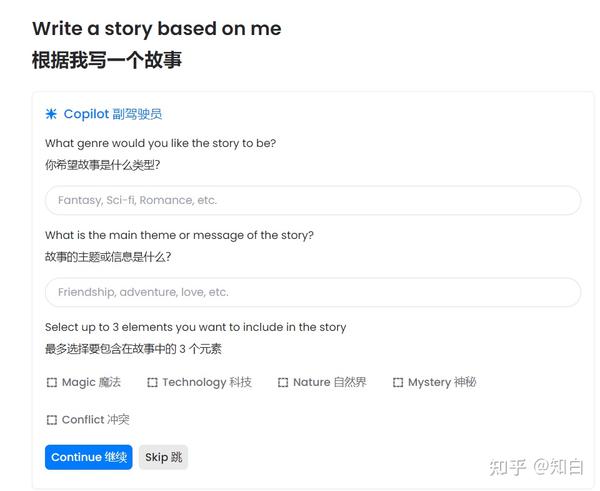Click the 'What genre would you like' question text
The height and width of the screenshot is (491, 600).
coord(160,143)
